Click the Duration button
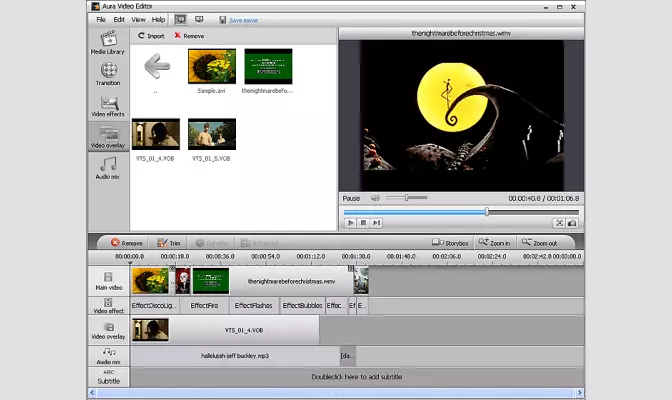672x400 pixels. (212, 243)
